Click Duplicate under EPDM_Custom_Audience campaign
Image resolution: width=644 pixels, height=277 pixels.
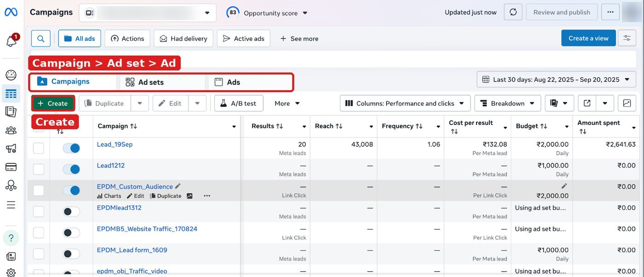pos(166,196)
